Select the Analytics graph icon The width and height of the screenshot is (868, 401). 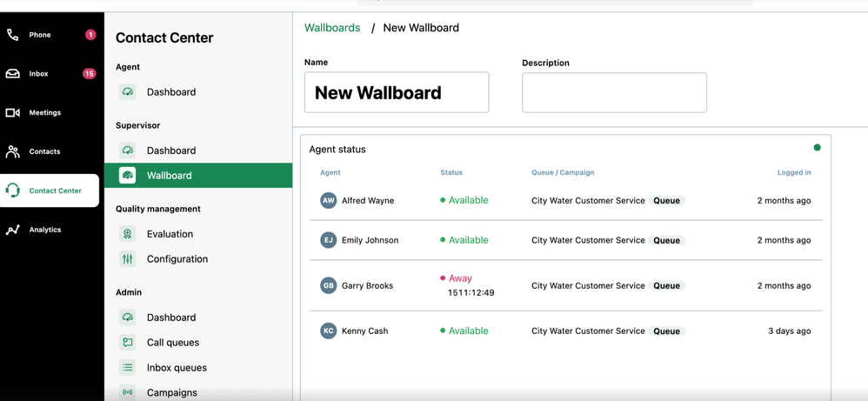pyautogui.click(x=12, y=230)
